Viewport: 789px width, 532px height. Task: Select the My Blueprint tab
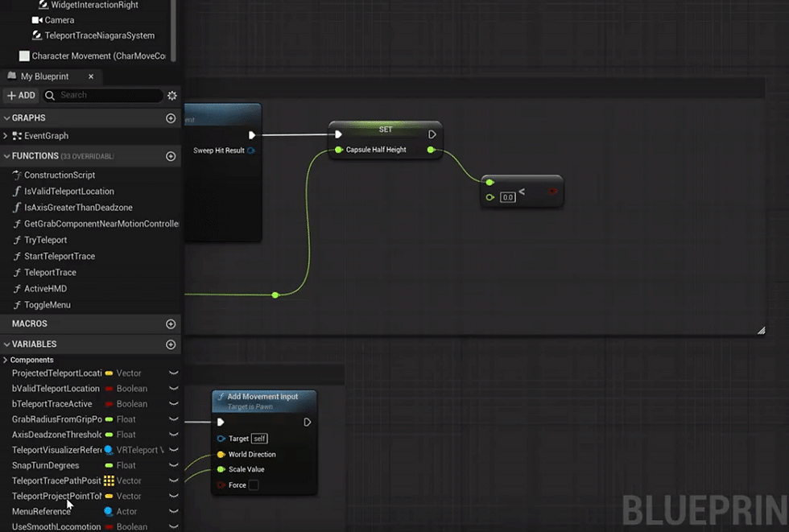45,76
